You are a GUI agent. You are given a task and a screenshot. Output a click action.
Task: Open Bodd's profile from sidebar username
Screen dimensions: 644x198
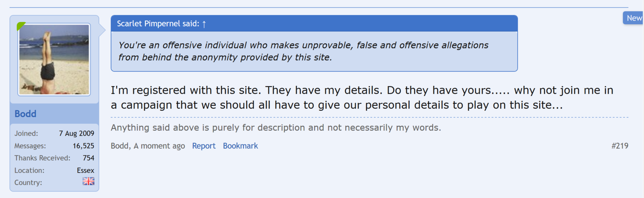click(x=25, y=114)
